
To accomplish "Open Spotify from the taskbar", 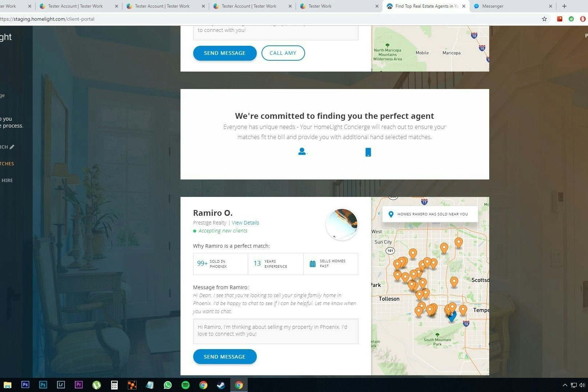I will (185, 385).
